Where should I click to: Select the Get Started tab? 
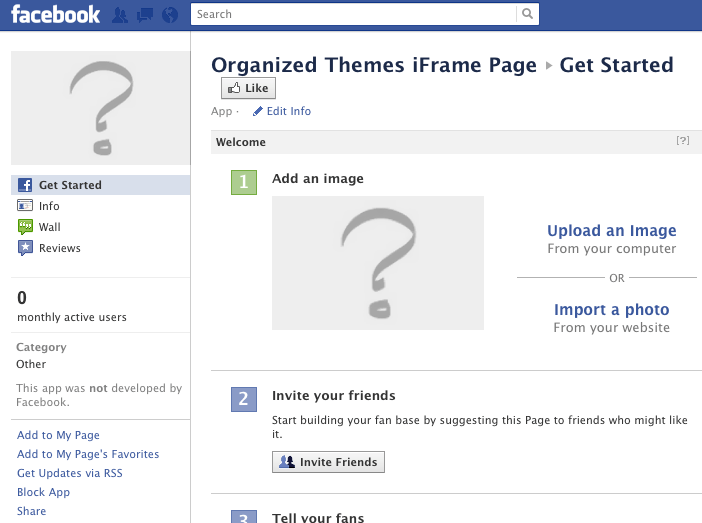[x=70, y=185]
